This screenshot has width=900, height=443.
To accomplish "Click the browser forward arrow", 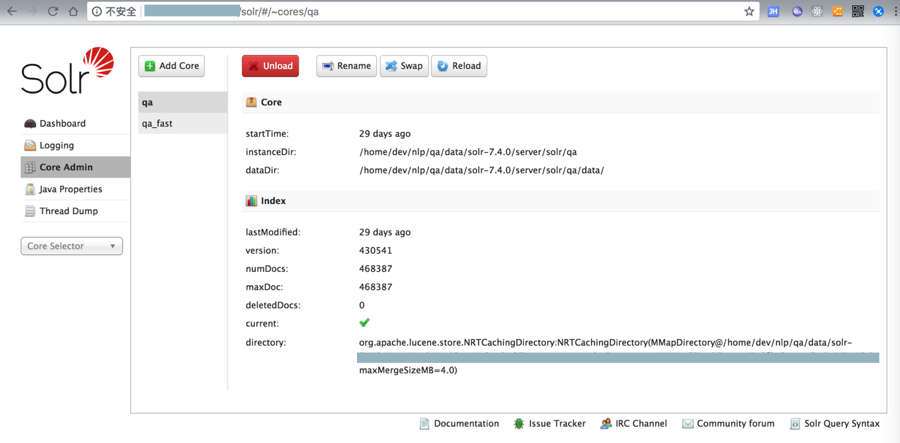I will click(x=32, y=11).
